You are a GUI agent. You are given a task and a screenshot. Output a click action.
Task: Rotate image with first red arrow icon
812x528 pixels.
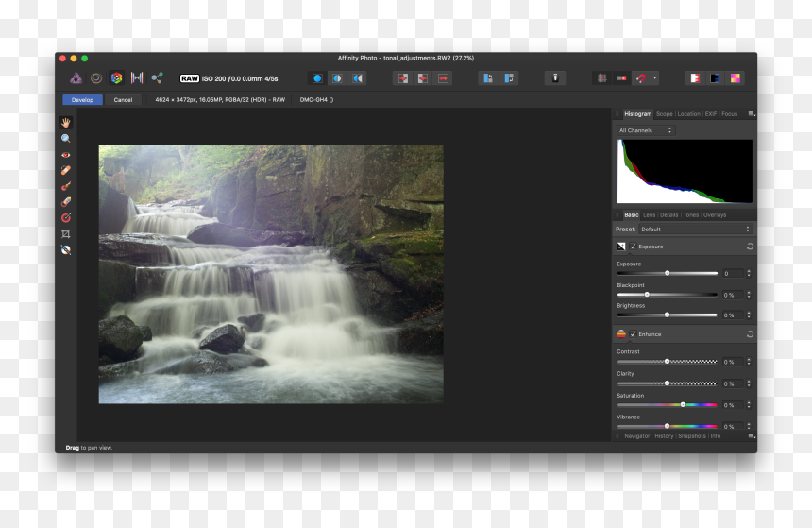click(x=403, y=78)
